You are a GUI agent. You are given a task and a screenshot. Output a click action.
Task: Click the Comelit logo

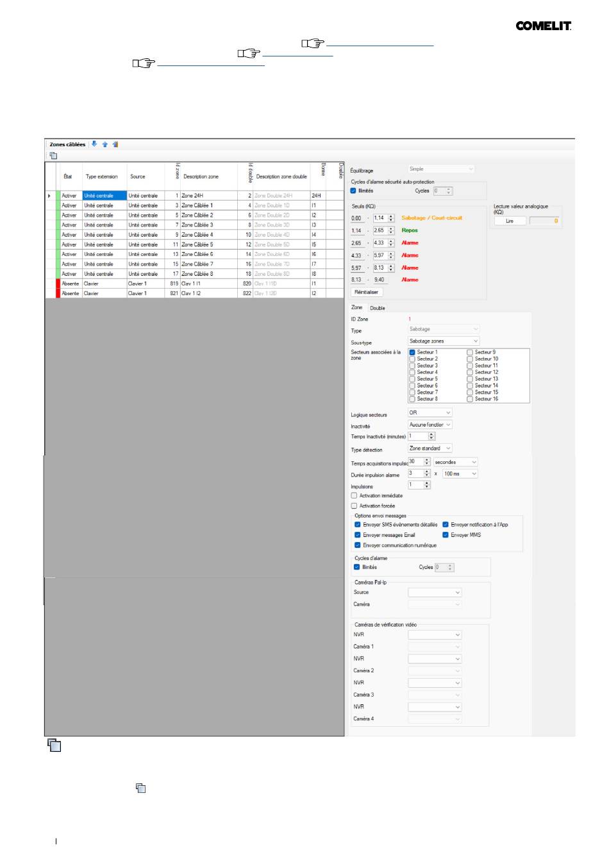[x=544, y=26]
